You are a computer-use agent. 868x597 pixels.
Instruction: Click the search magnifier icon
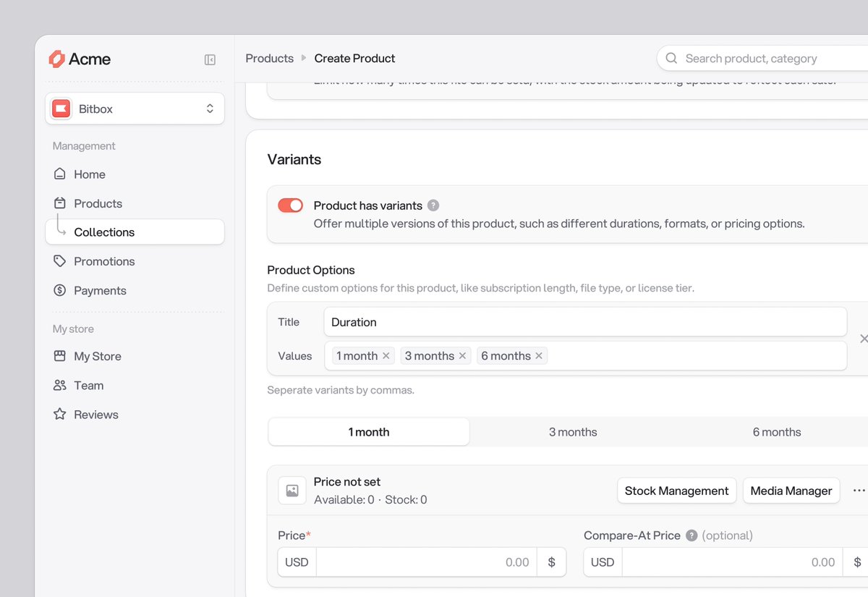click(x=671, y=59)
